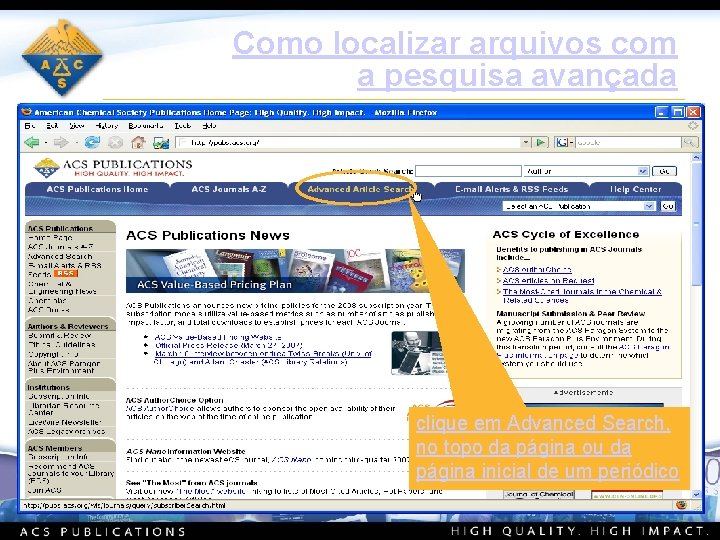
Task: Open Home Page link in left sidebar
Action: [50, 237]
